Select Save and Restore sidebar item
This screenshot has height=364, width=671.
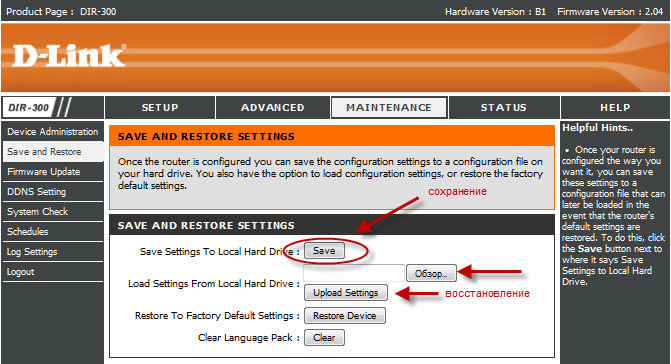pyautogui.click(x=53, y=152)
